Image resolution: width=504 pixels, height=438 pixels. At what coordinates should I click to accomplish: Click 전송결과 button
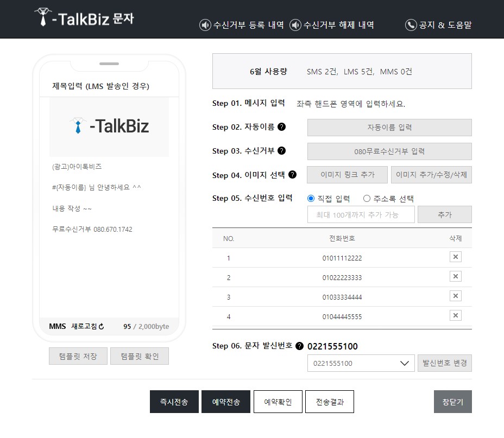coord(330,402)
